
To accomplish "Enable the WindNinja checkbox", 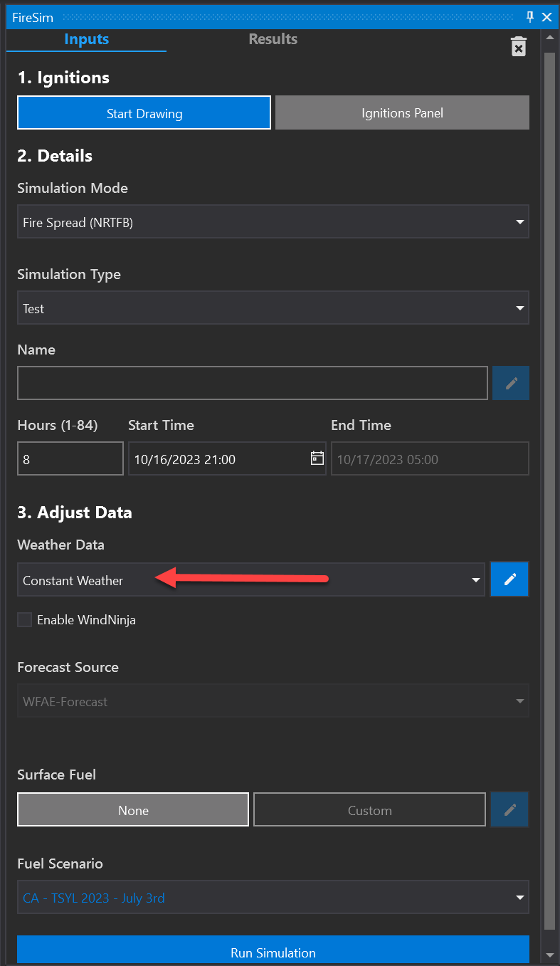I will tap(24, 619).
